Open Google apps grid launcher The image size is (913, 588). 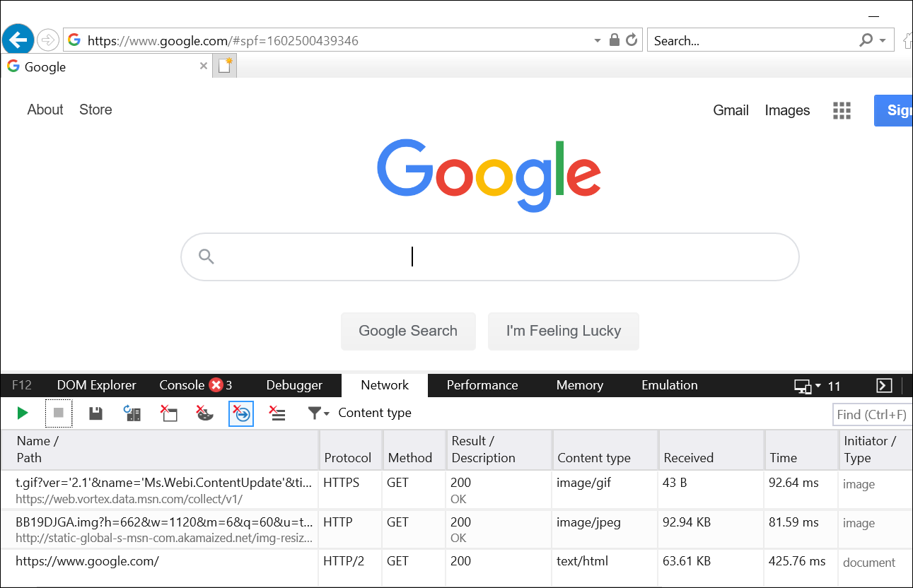[842, 110]
